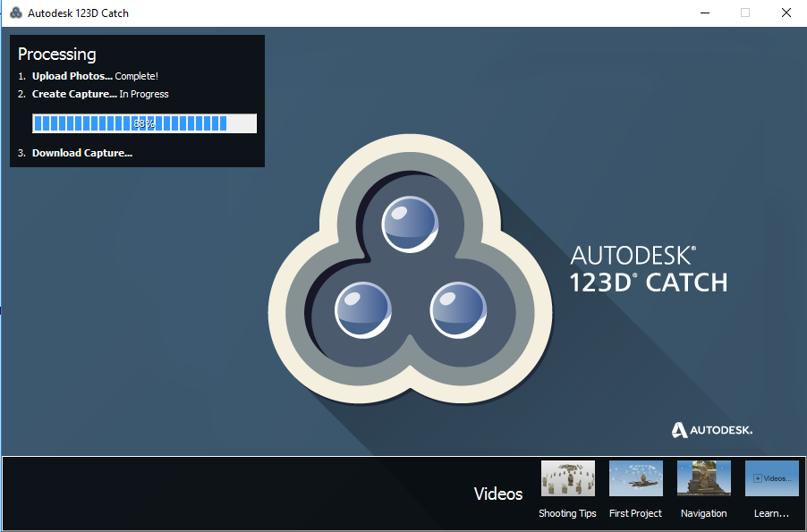This screenshot has height=532, width=807.
Task: Open the Shooting Tips video thumbnail
Action: (568, 478)
